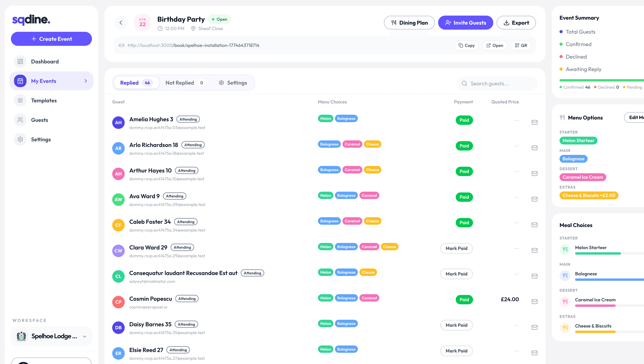Click the Invite Guests button
The width and height of the screenshot is (644, 364).
point(466,23)
